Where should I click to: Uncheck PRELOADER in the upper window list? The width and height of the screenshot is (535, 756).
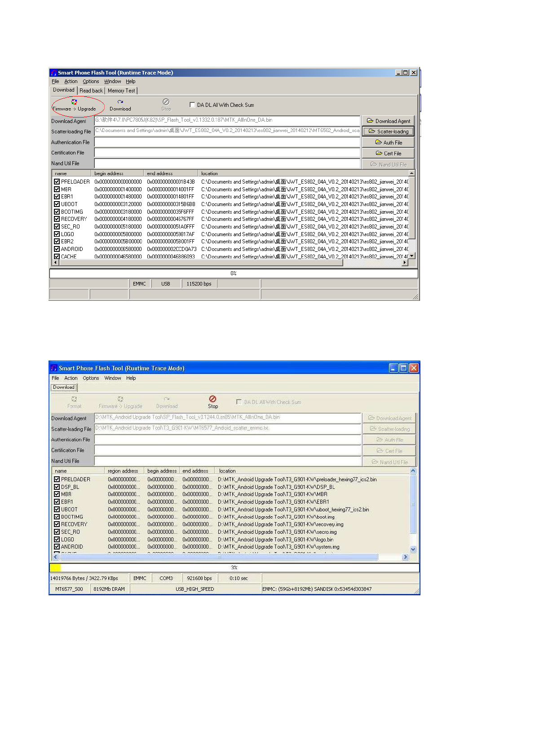coord(57,182)
